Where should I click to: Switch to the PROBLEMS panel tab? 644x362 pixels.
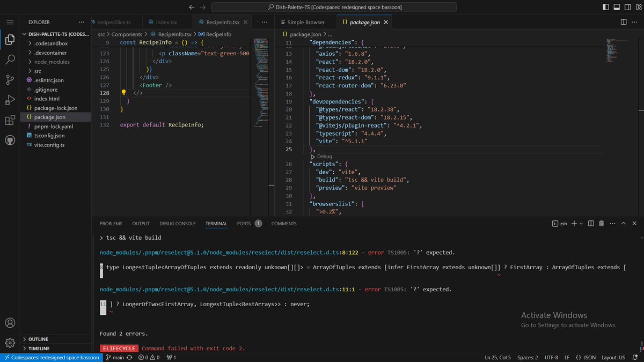tap(111, 224)
